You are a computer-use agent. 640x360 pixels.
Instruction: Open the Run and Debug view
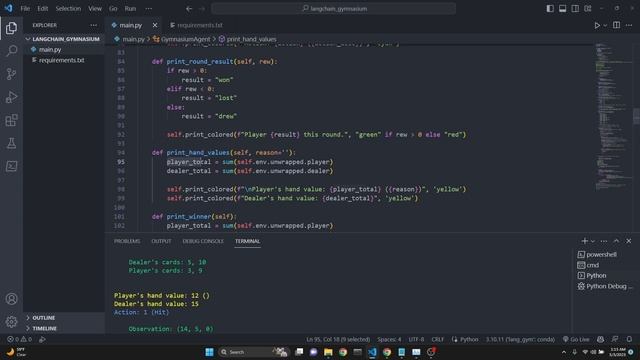pyautogui.click(x=11, y=97)
